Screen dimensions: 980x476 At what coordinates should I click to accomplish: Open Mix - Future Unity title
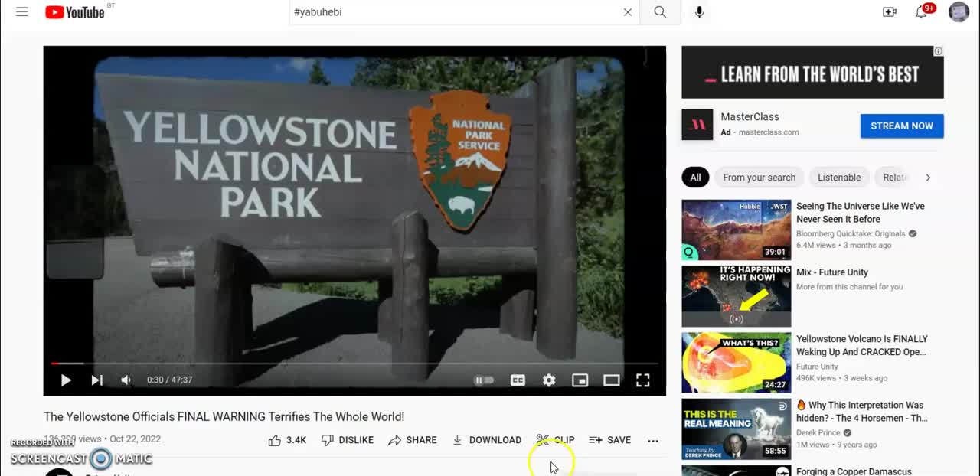coord(832,272)
